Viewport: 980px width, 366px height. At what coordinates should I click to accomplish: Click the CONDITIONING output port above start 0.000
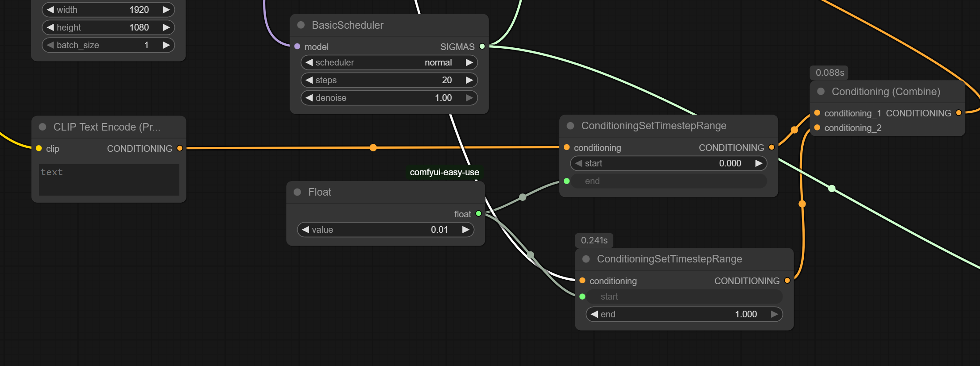coord(771,147)
